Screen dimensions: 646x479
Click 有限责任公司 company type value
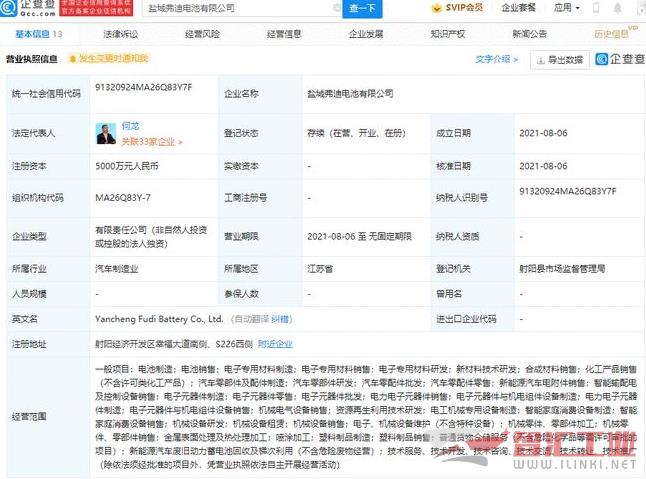(151, 237)
